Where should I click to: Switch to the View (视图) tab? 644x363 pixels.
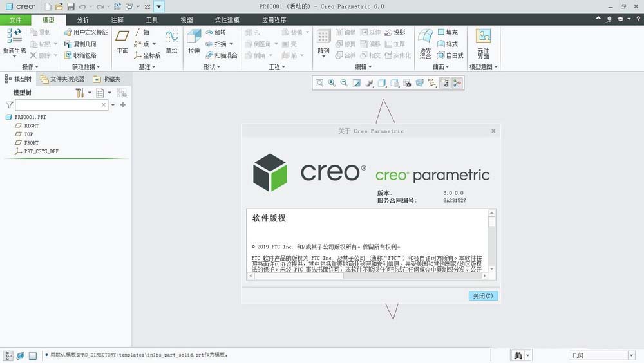tap(187, 20)
